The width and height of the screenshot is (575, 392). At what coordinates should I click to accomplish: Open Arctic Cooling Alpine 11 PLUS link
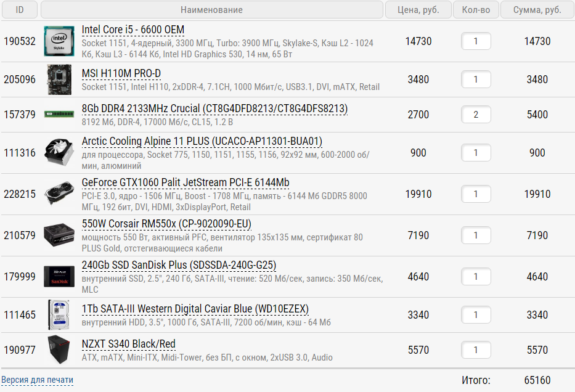(202, 141)
